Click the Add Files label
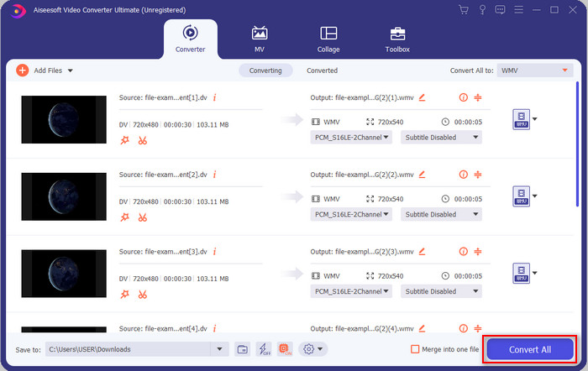The width and height of the screenshot is (588, 371). point(48,71)
